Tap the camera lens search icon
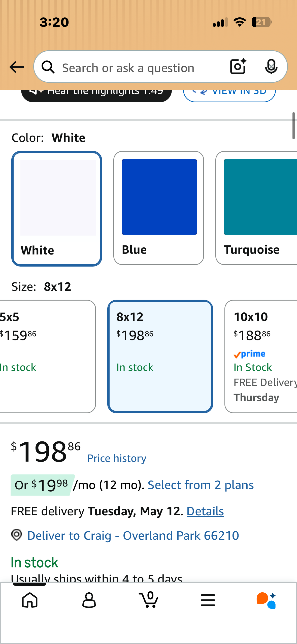Image resolution: width=297 pixels, height=644 pixels. point(238,67)
